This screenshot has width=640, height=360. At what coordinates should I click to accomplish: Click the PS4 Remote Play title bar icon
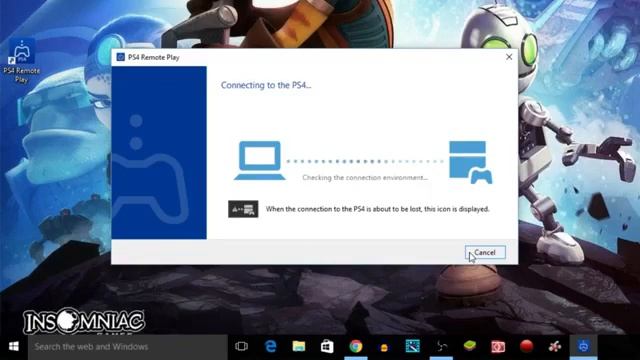[x=120, y=57]
